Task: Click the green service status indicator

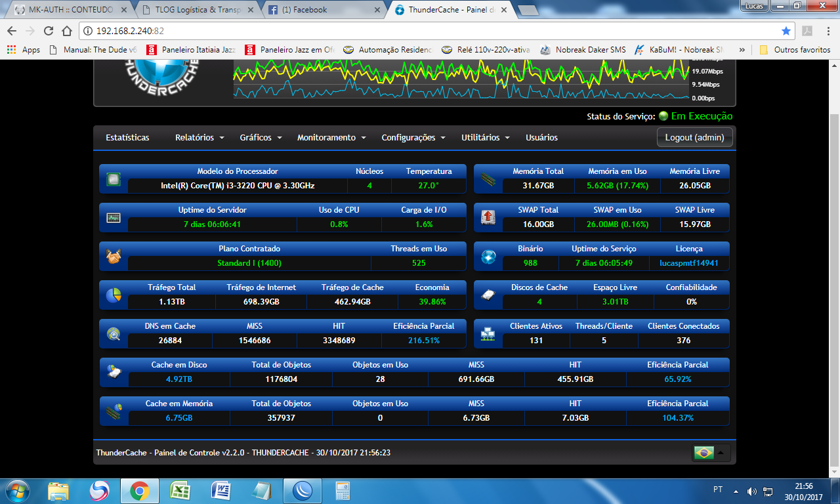Action: click(663, 116)
